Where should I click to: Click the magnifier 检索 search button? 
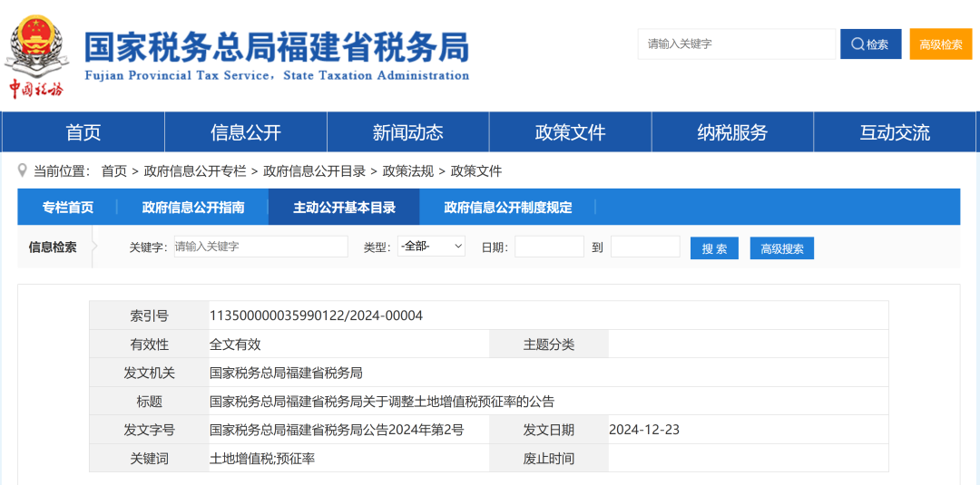870,44
